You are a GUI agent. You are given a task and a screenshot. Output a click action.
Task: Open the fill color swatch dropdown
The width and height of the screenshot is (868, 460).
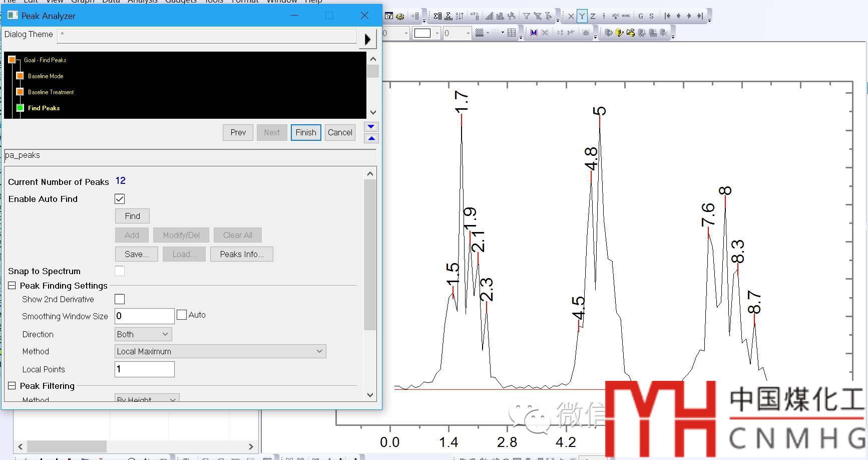coord(437,33)
